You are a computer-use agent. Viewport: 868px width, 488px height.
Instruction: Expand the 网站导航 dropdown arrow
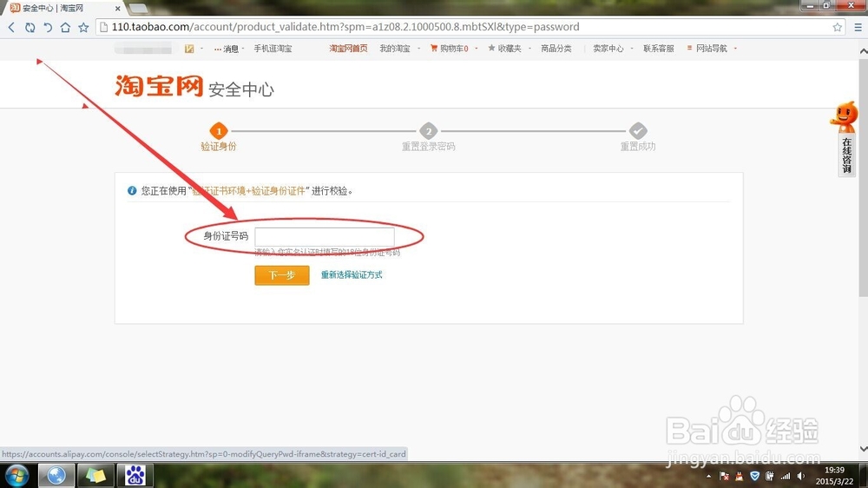pos(735,48)
